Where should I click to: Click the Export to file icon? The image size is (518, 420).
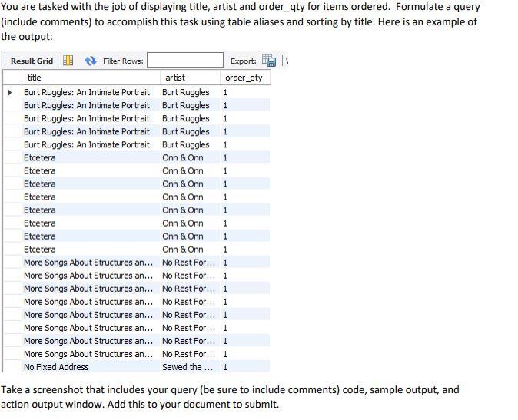[269, 61]
